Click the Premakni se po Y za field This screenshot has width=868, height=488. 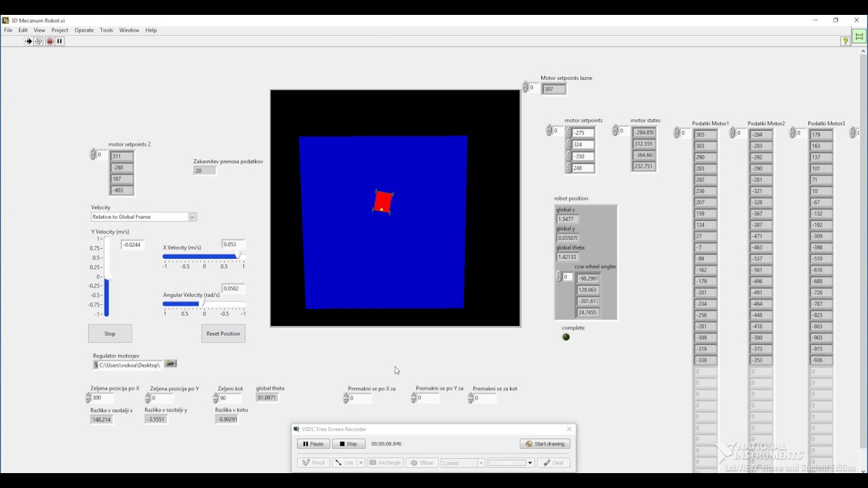[x=428, y=398]
